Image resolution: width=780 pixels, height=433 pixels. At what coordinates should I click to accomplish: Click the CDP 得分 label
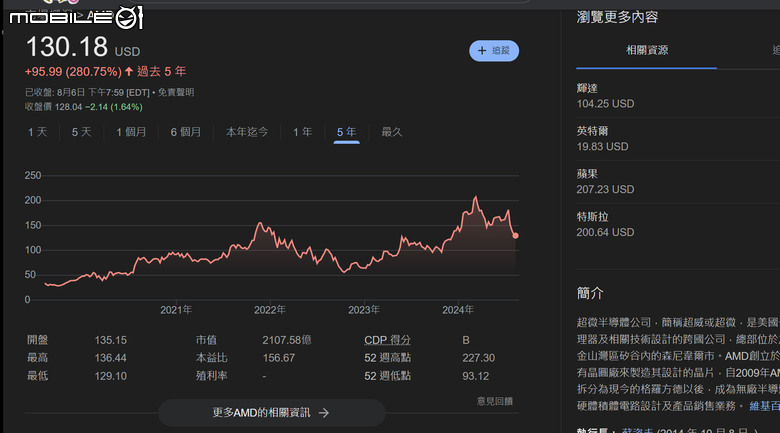coord(388,340)
